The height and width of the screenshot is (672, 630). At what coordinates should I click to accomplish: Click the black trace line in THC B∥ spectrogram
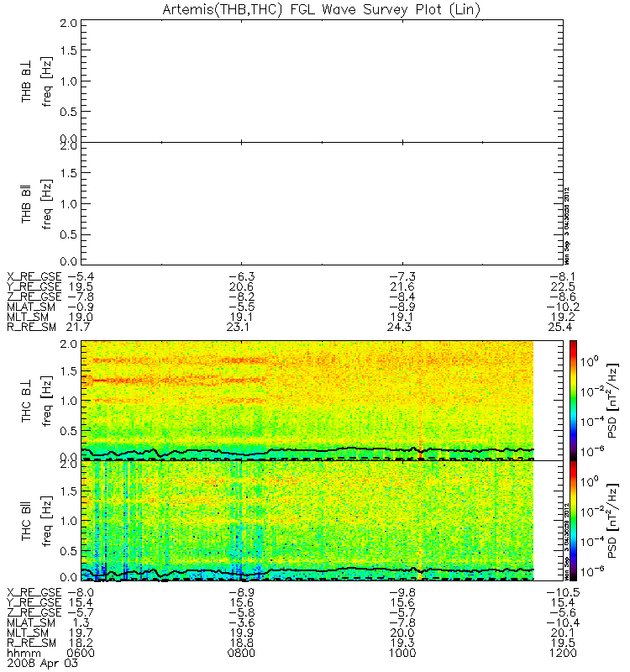coord(307,571)
